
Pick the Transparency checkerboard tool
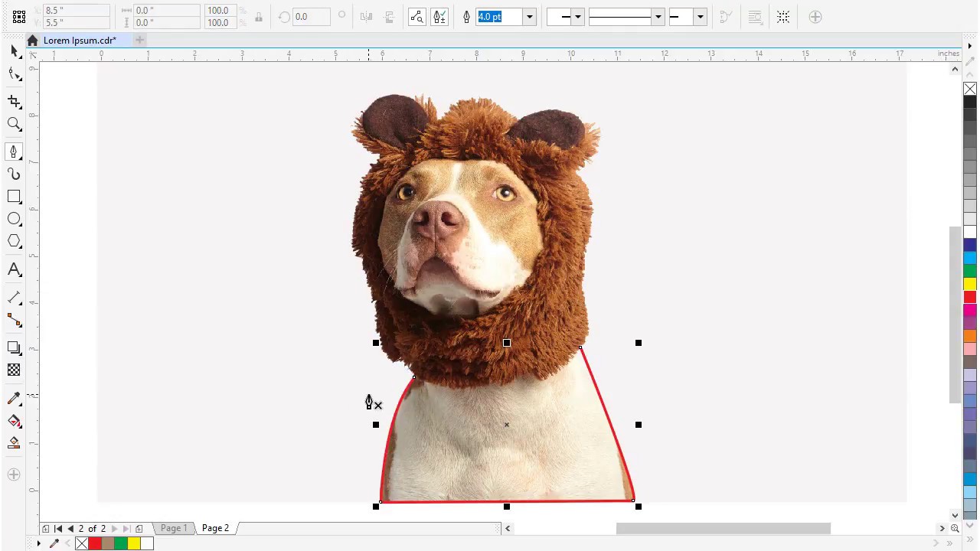click(x=14, y=370)
